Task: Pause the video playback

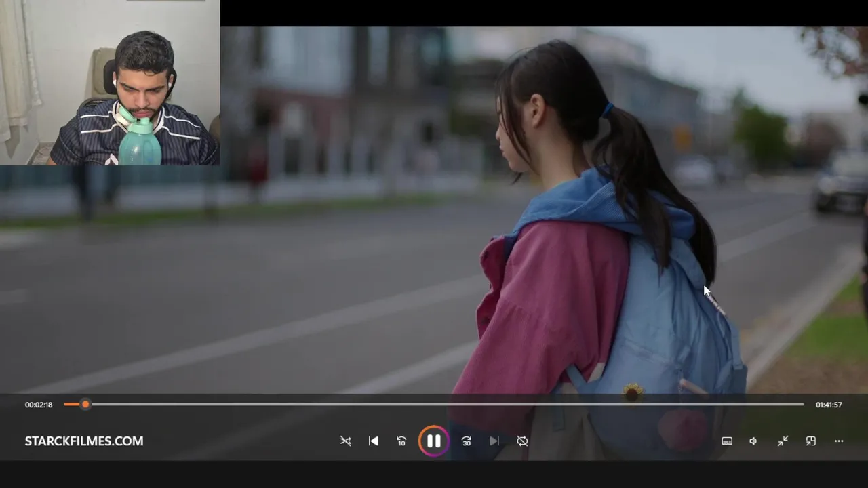Action: pos(433,441)
